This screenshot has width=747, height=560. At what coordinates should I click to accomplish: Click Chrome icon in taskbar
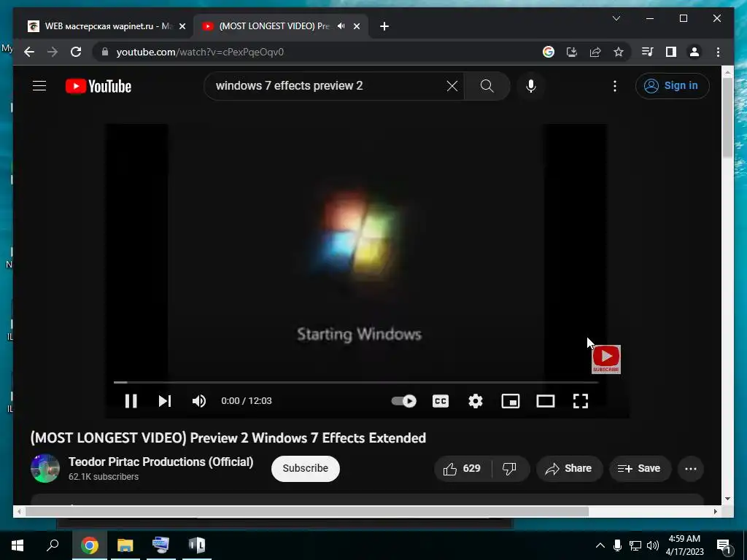point(89,545)
